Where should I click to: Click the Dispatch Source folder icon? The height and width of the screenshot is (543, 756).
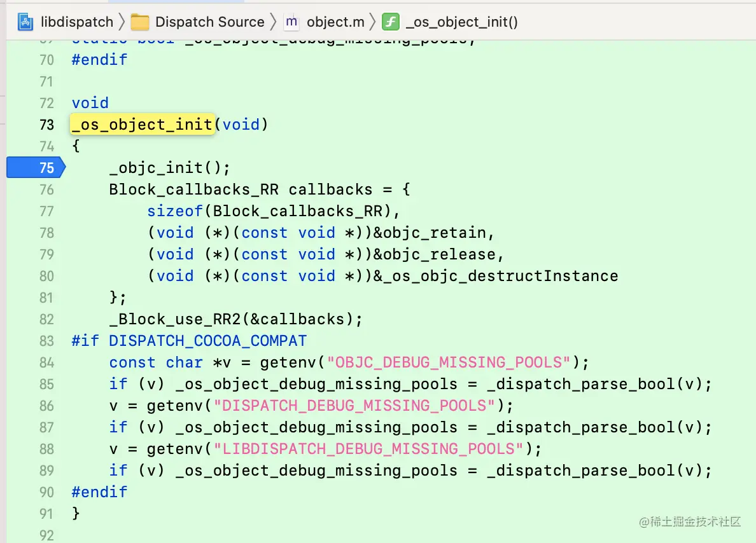point(139,22)
